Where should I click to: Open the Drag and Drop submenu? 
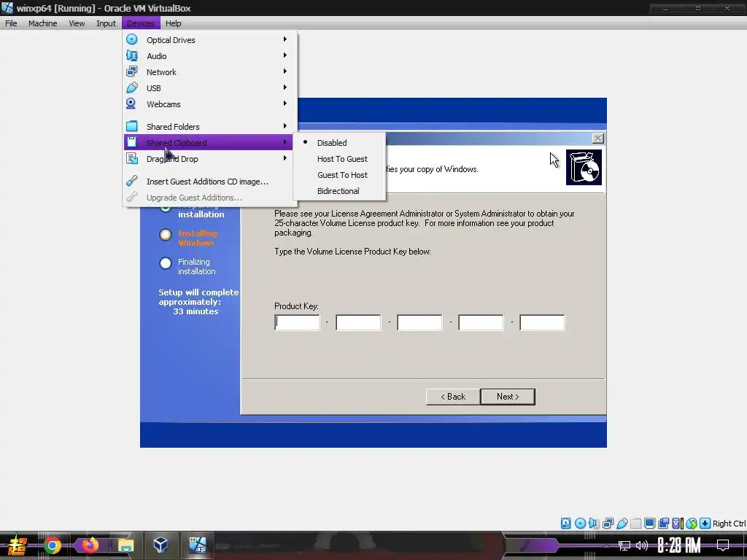(209, 158)
